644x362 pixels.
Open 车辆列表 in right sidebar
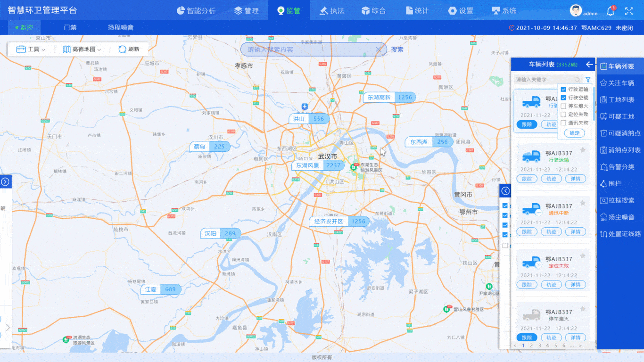pos(620,66)
